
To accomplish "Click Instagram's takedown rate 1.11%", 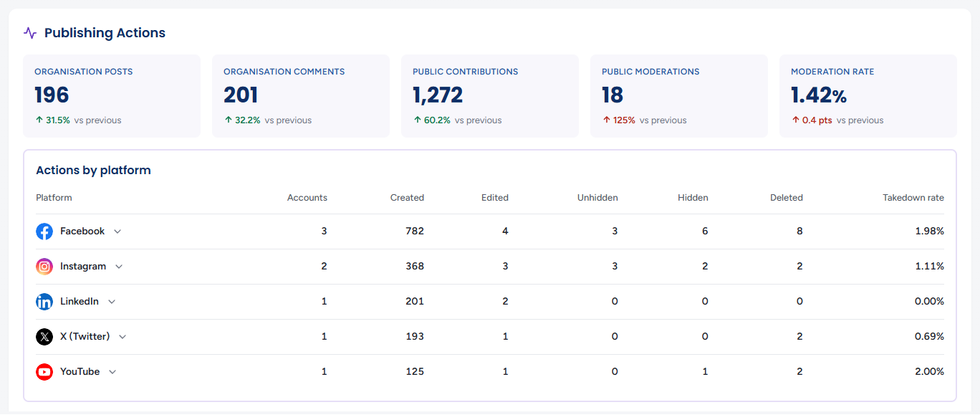I will click(931, 267).
